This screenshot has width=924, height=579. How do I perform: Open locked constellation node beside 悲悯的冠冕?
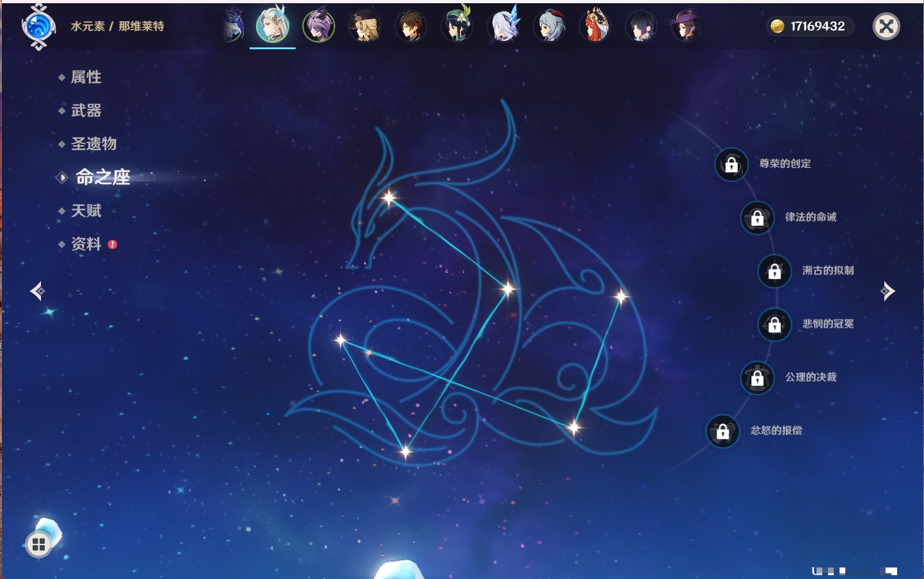775,324
